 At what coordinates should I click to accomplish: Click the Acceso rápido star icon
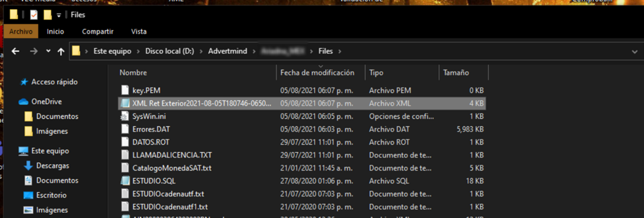point(24,82)
